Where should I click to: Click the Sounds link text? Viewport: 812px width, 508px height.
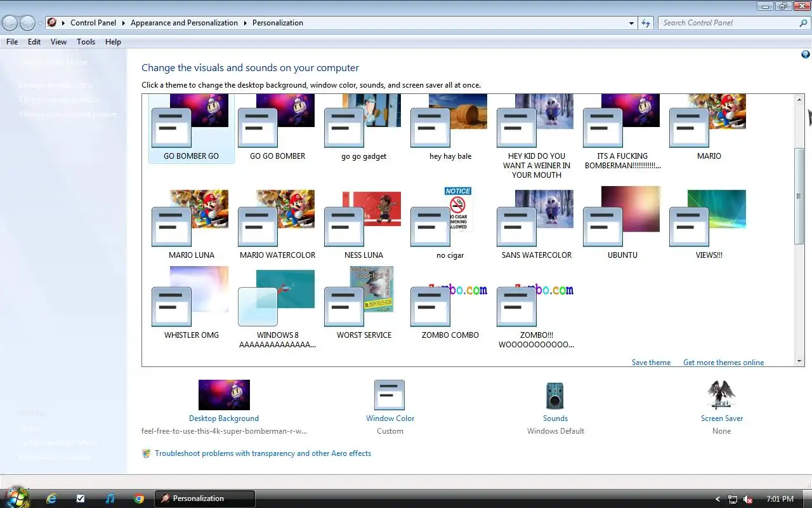click(x=555, y=418)
